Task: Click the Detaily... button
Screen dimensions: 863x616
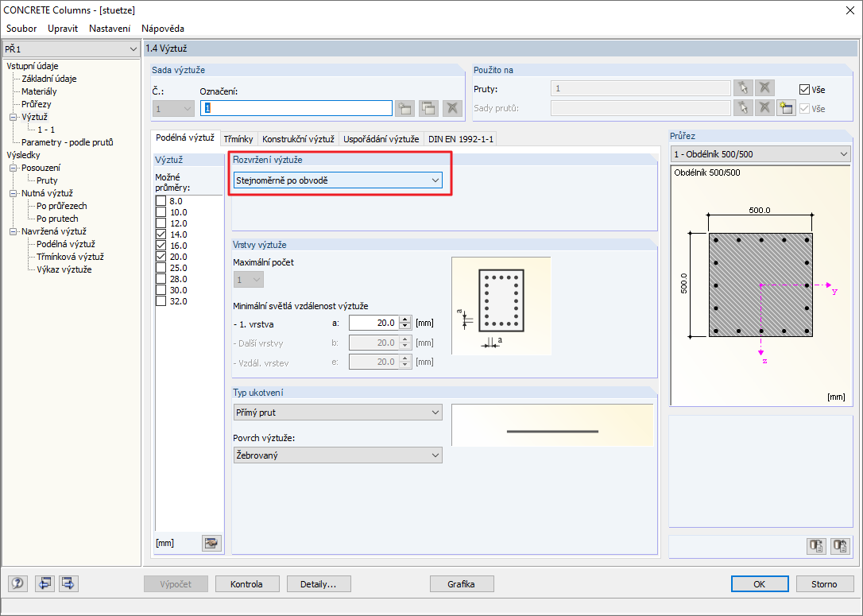Action: (318, 584)
